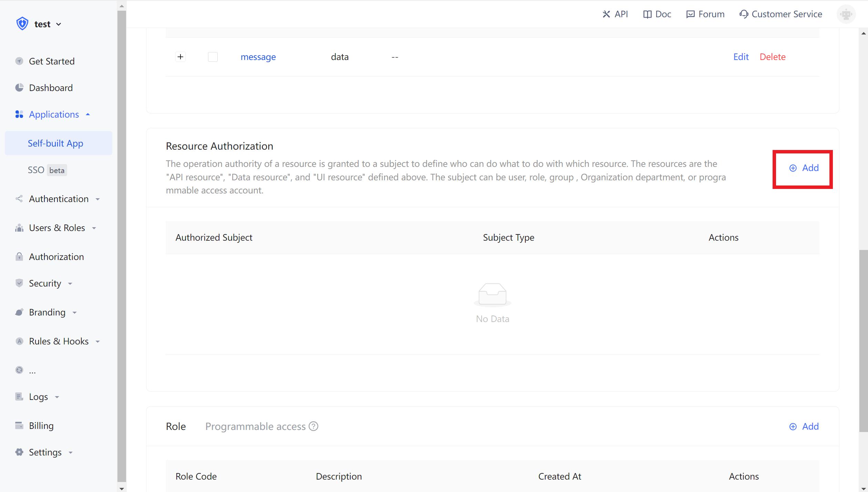The image size is (868, 492).
Task: Check the checkbox in the message row
Action: tap(213, 57)
